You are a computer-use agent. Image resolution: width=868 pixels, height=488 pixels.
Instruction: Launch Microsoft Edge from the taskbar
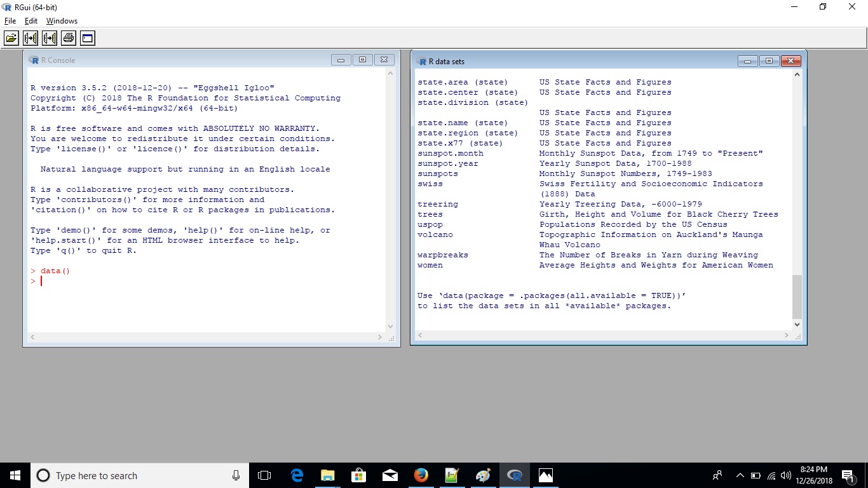[x=297, y=475]
